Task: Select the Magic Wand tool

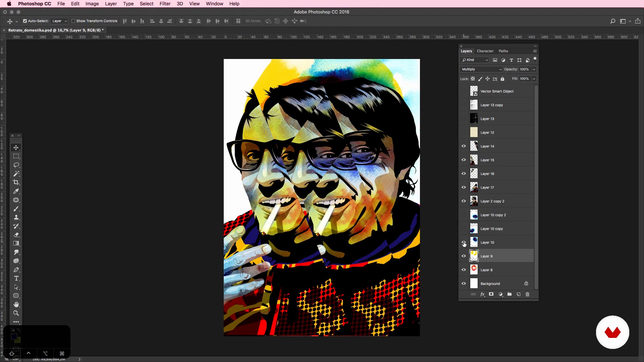Action: (16, 174)
